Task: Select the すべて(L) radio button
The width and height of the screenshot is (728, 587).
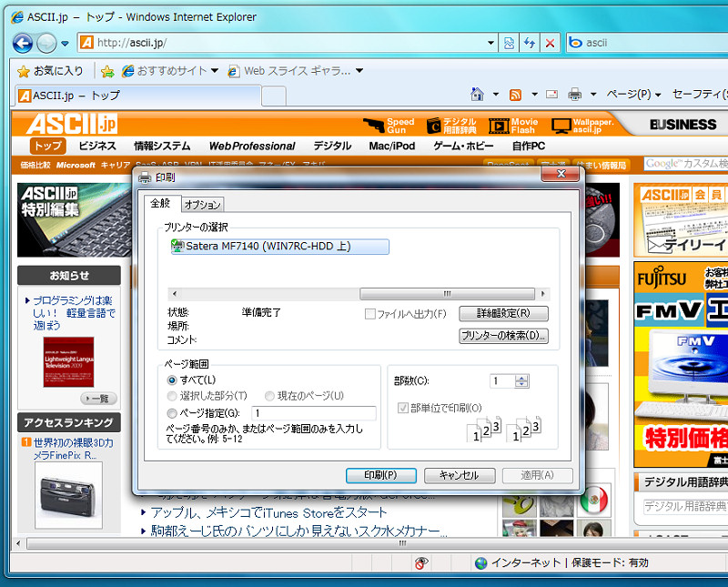Action: [172, 380]
